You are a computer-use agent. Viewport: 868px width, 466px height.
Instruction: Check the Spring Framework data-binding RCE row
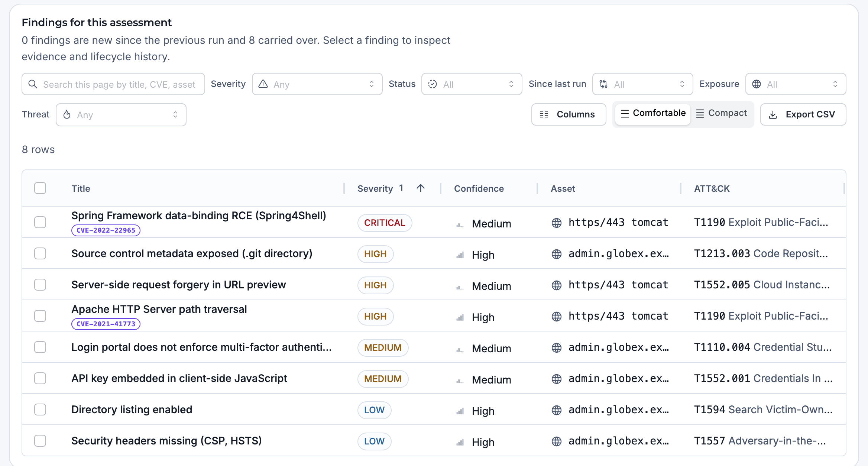pos(40,222)
